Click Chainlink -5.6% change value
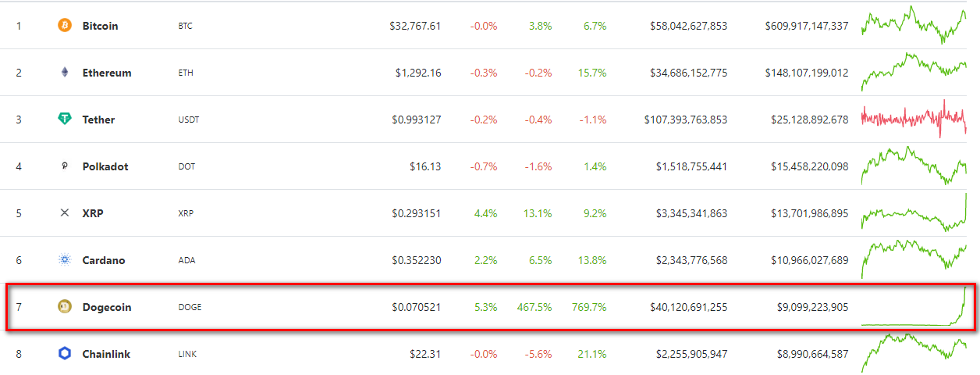The image size is (980, 375). pos(538,354)
